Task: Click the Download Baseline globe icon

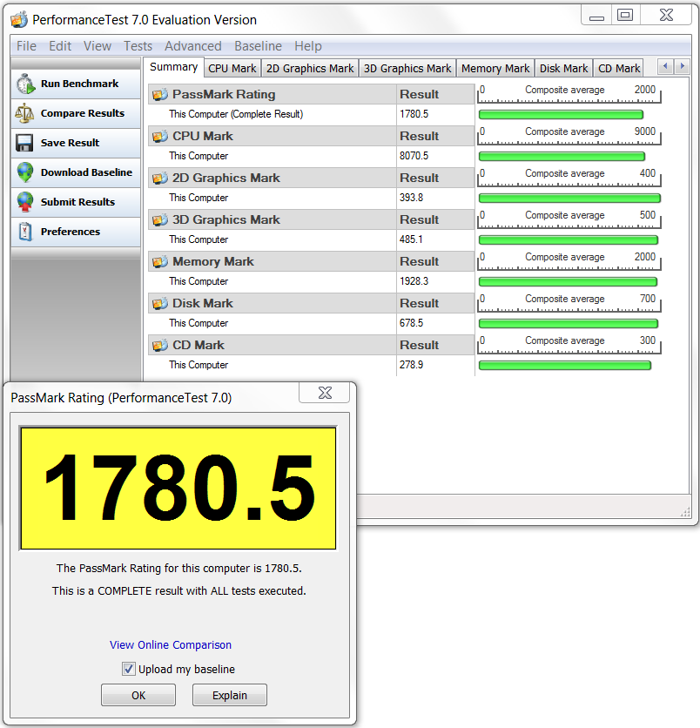Action: 25,172
